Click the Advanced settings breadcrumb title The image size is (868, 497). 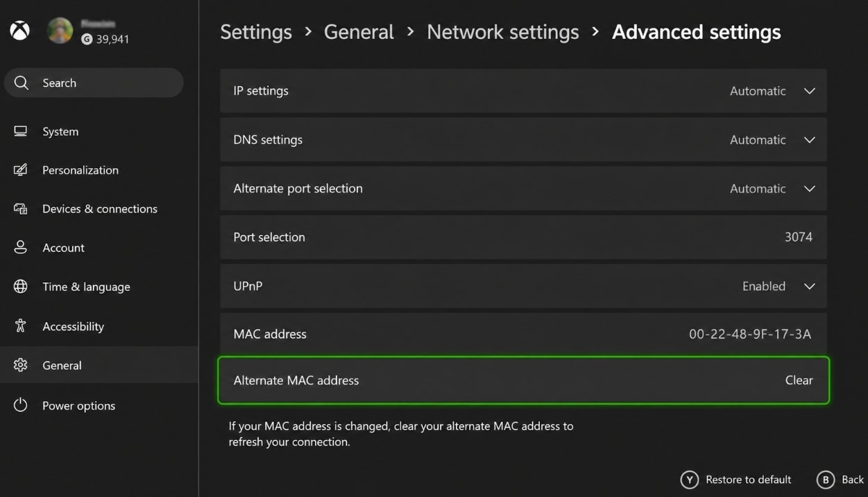697,32
